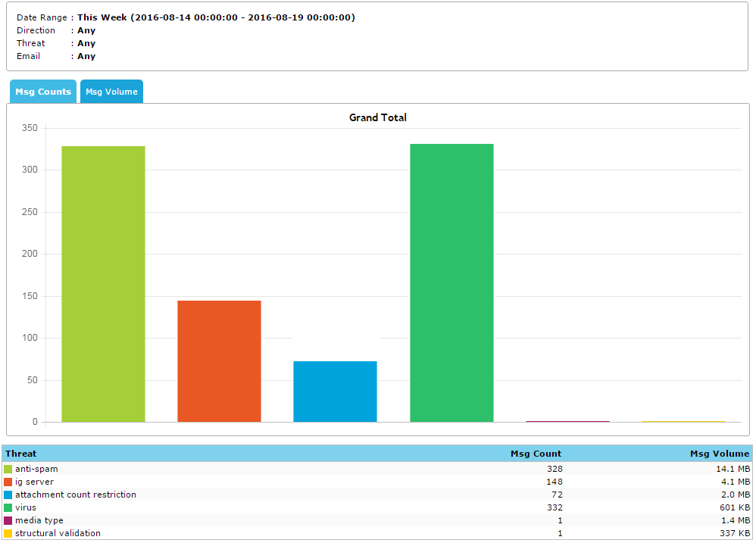
Task: Sort by the Msg Count column header
Action: [536, 454]
